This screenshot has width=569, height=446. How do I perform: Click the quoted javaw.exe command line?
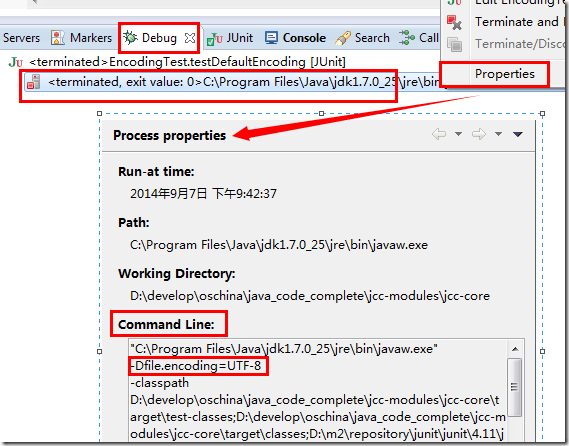click(x=284, y=349)
